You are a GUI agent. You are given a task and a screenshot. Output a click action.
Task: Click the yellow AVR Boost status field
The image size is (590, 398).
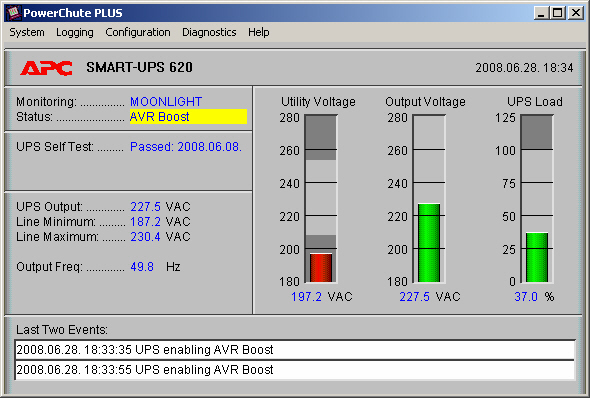(188, 117)
